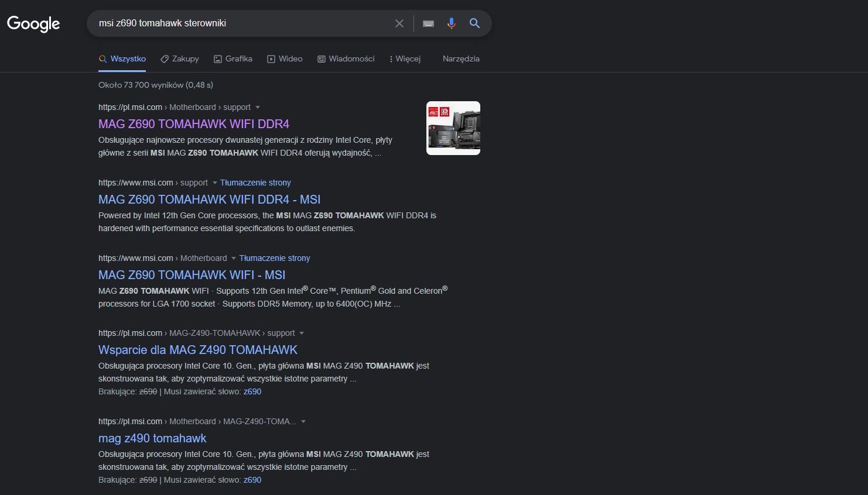The height and width of the screenshot is (495, 868).
Task: Submit search with magnifying glass icon
Action: [474, 23]
